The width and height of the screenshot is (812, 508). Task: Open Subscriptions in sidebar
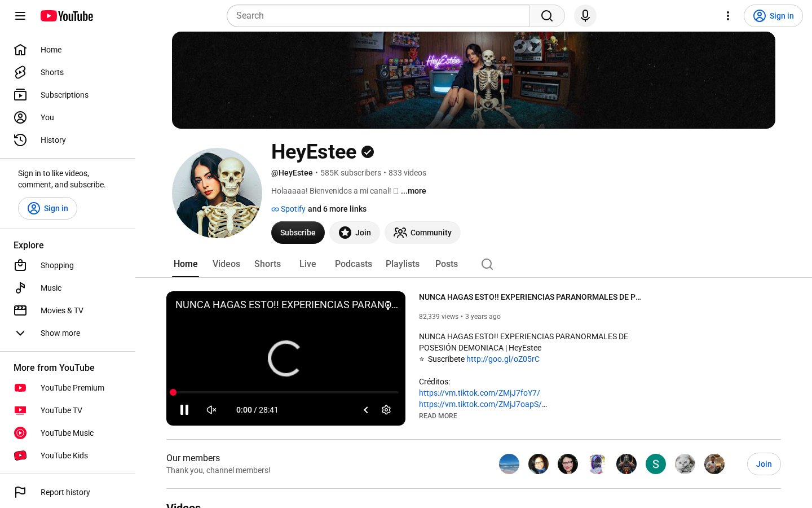tap(68, 95)
